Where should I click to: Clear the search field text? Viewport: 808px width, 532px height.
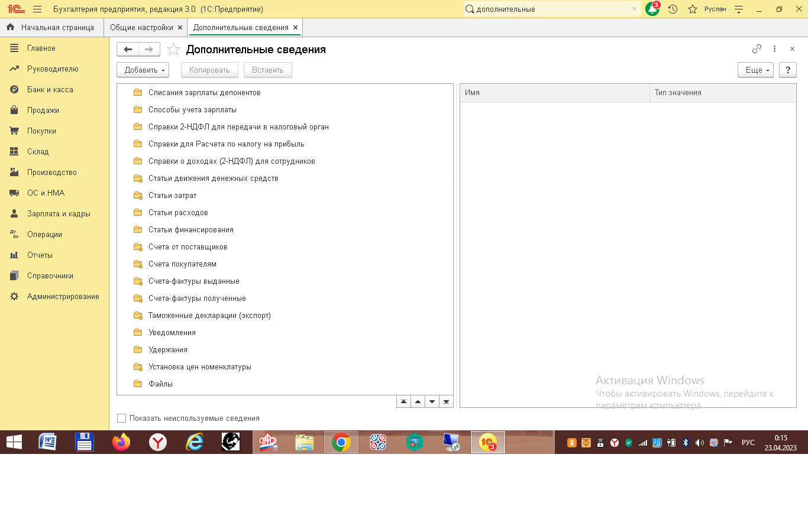[x=634, y=9]
